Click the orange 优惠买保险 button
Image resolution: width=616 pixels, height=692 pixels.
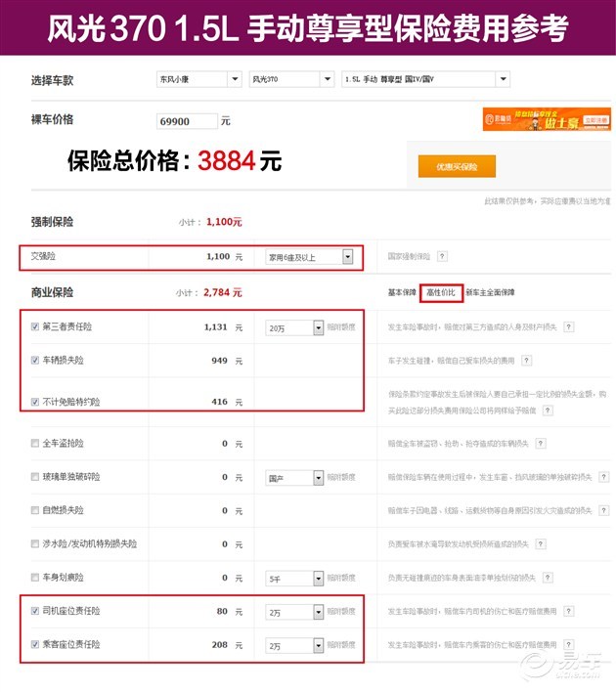point(457,166)
